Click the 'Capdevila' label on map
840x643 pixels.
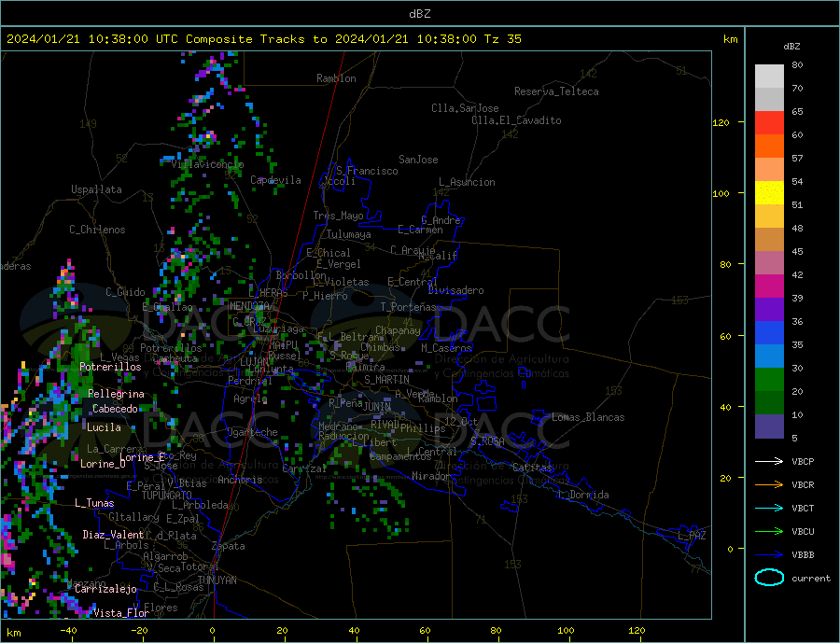click(x=276, y=180)
